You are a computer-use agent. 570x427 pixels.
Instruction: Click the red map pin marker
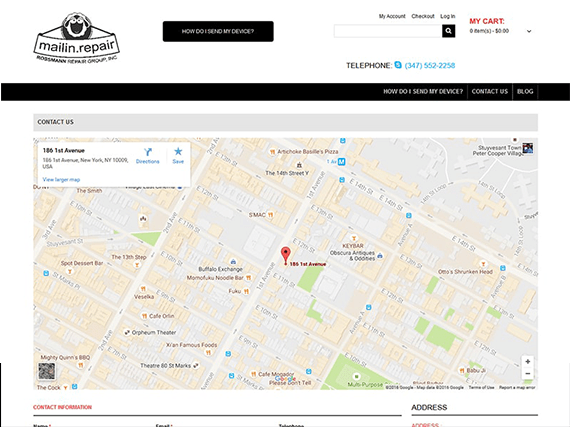click(x=286, y=255)
